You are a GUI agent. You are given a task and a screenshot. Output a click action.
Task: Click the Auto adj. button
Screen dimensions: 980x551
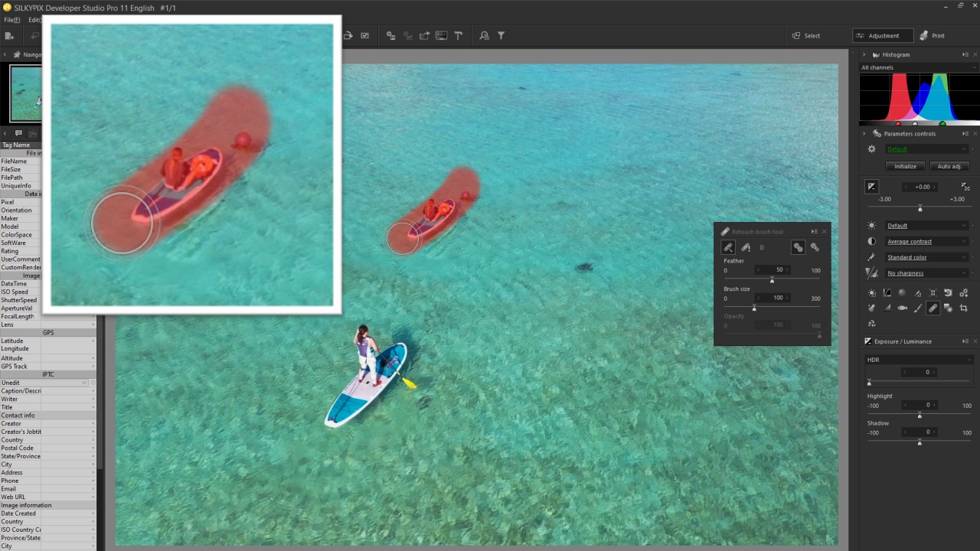[949, 166]
